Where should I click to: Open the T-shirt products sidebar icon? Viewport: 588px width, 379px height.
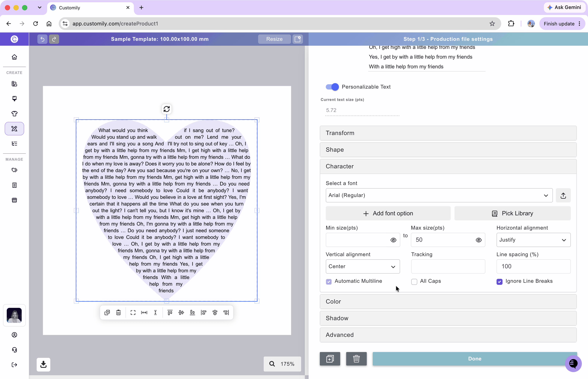(15, 114)
